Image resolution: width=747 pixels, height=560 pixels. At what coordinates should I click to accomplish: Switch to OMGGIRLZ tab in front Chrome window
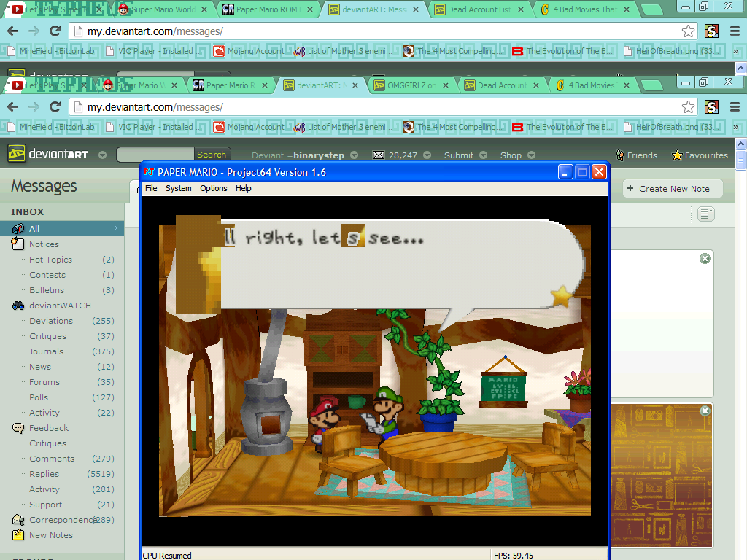click(x=411, y=86)
